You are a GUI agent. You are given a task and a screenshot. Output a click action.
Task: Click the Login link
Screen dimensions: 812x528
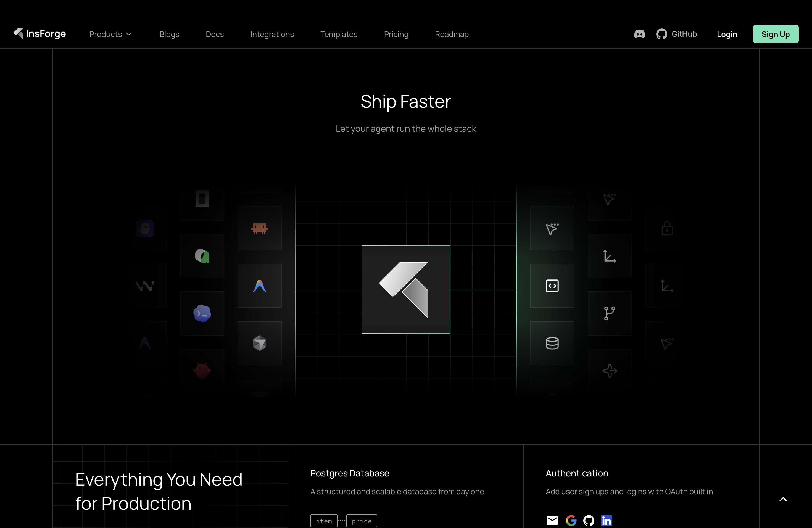pos(727,34)
